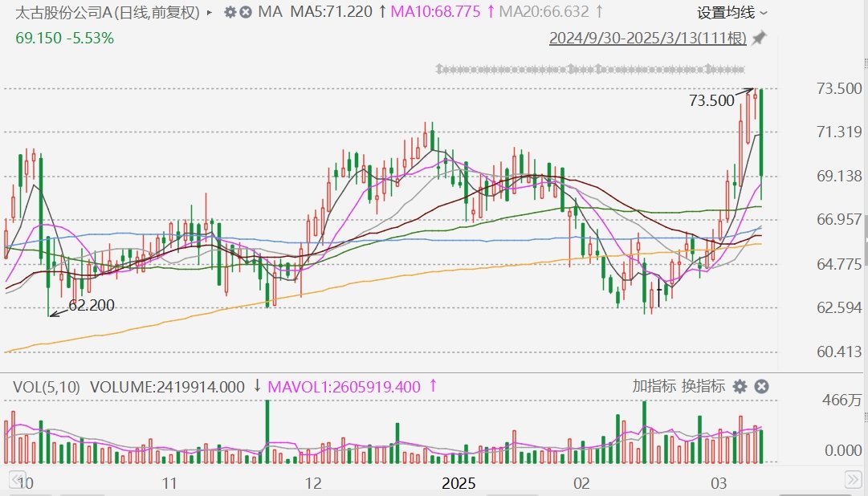Expand the stock title period dropdown arrow
The width and height of the screenshot is (868, 496).
pyautogui.click(x=210, y=11)
